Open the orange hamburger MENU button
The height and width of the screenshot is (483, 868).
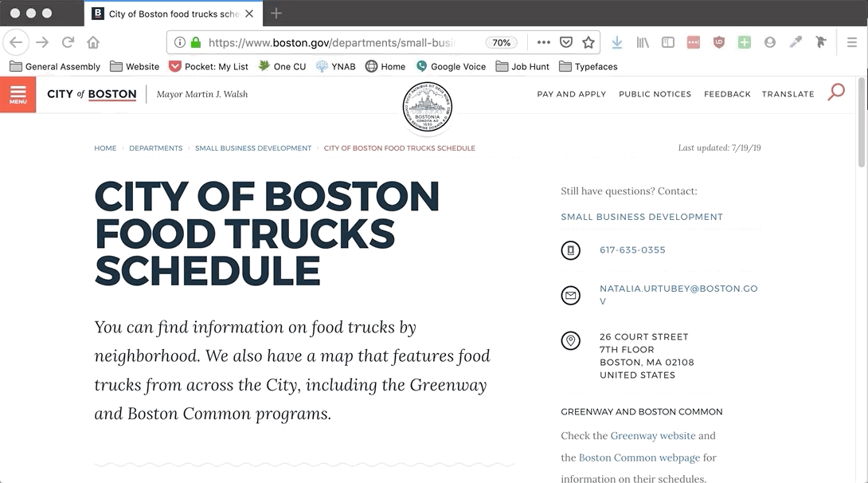pyautogui.click(x=18, y=95)
